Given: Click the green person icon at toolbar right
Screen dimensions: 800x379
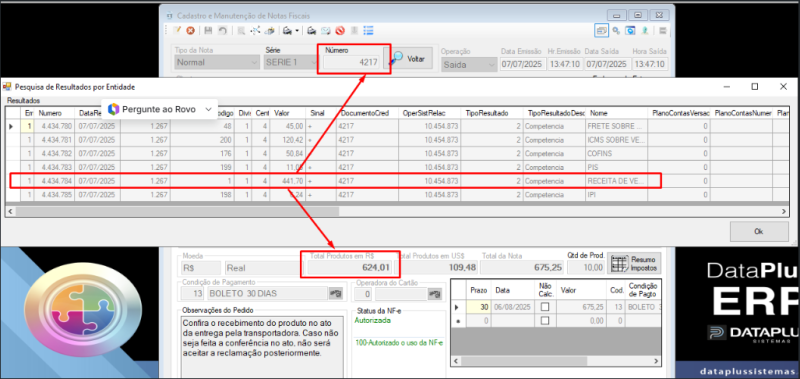Looking at the screenshot, I should 645,31.
